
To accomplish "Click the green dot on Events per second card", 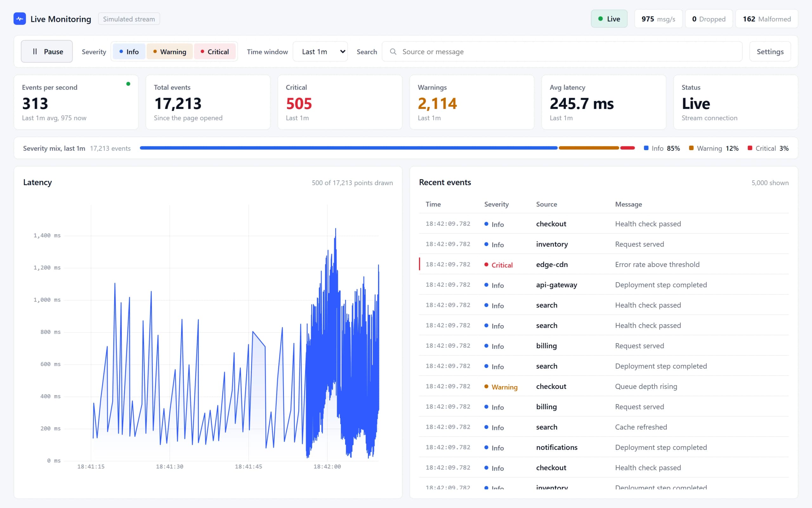I will [128, 84].
